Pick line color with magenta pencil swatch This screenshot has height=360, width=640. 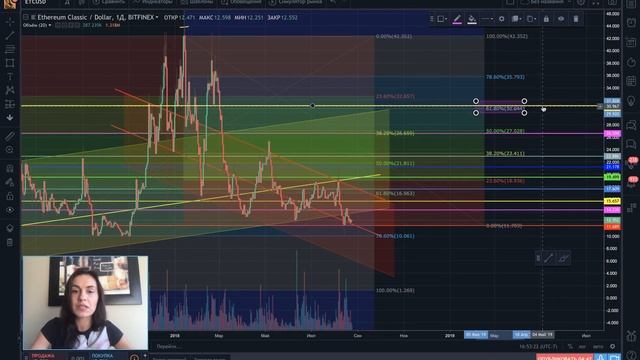457,19
